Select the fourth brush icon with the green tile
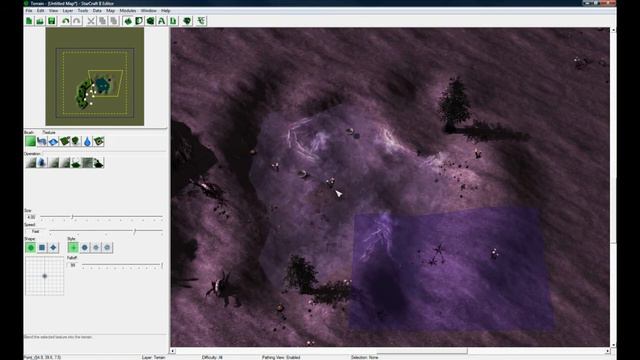The image size is (640, 360). click(x=64, y=141)
